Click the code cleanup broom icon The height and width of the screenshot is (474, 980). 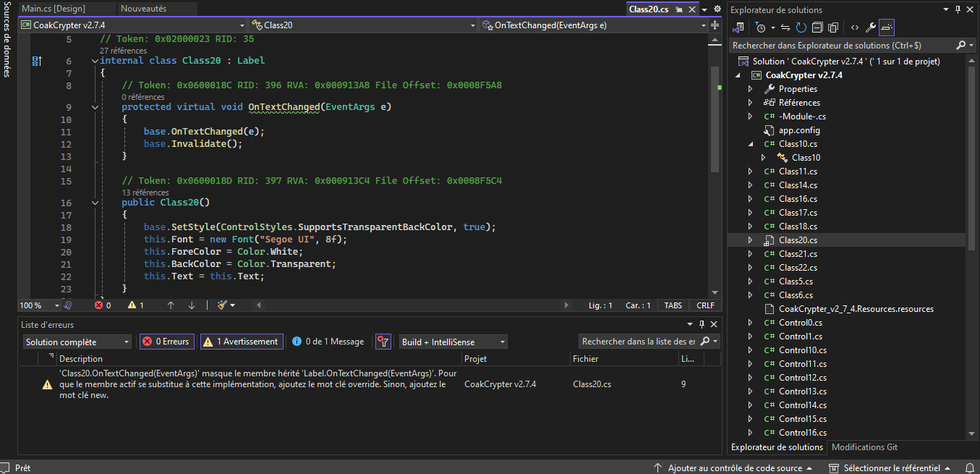tap(223, 305)
